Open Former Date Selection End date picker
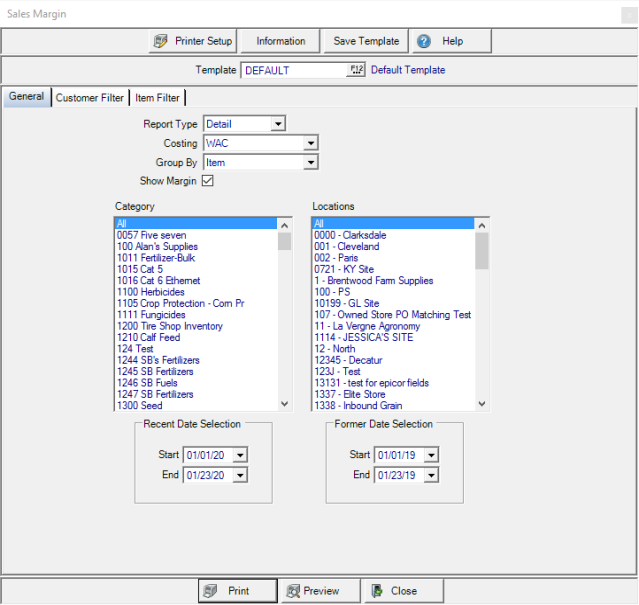This screenshot has width=639, height=605. click(430, 475)
